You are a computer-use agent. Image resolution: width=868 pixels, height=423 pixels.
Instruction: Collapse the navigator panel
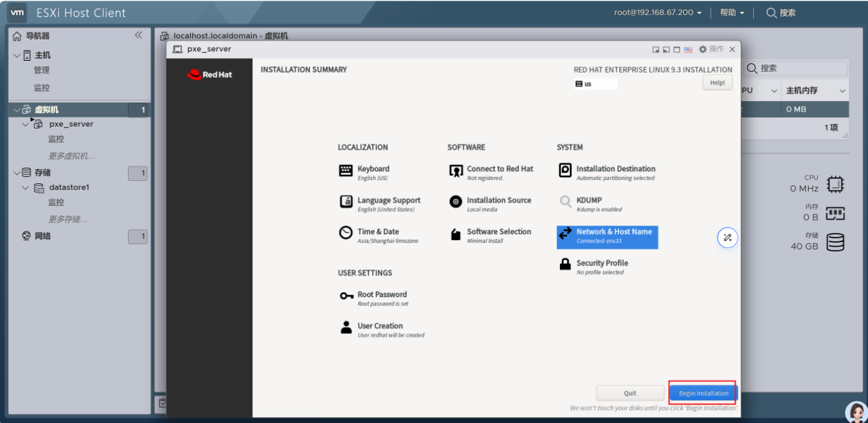(x=138, y=36)
